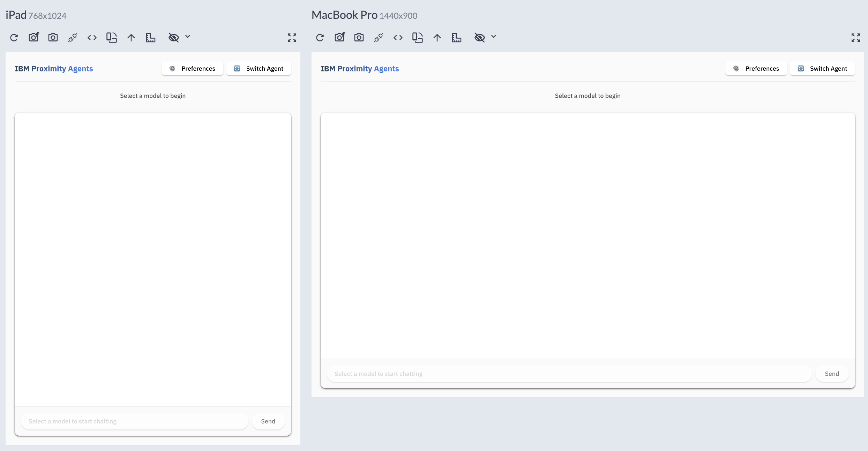Open Preferences in the iPad preview
The image size is (868, 451).
[x=192, y=69]
